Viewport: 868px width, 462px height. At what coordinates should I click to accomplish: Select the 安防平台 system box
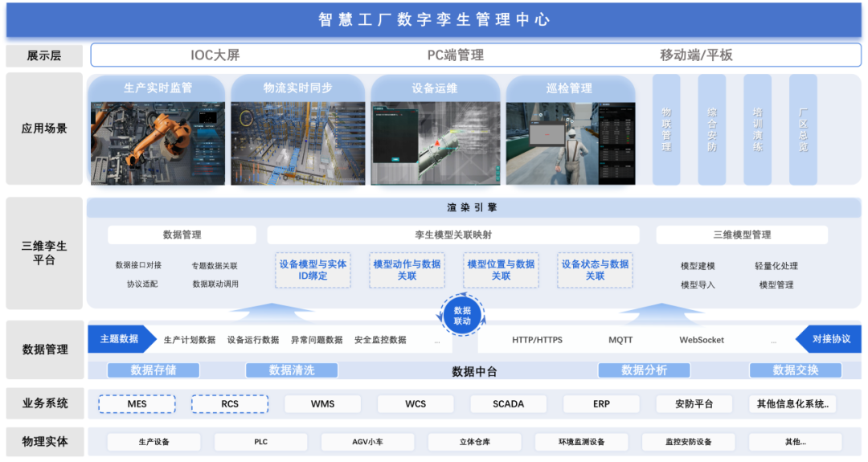pos(694,404)
